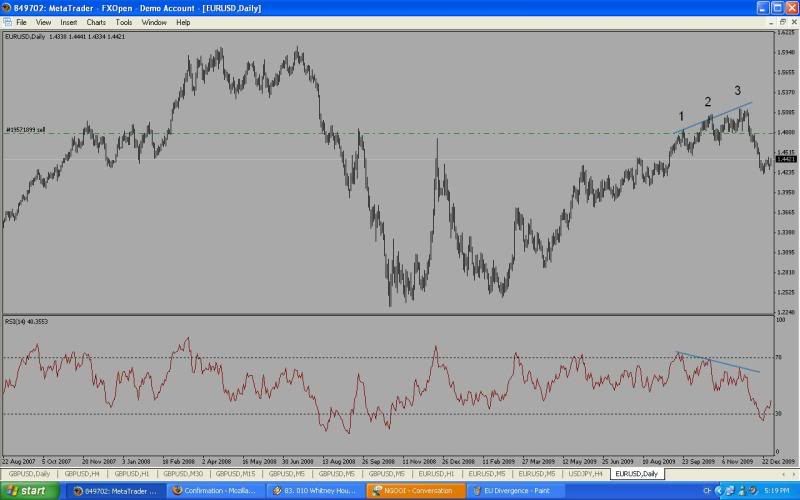
Task: Open the Insert menu
Action: 68,21
